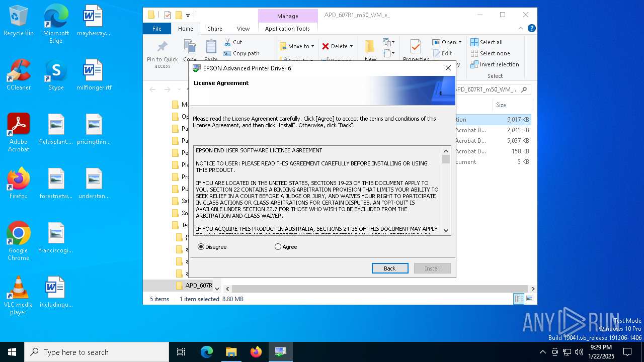Open Recycle Bin desktop icon

[x=19, y=21]
